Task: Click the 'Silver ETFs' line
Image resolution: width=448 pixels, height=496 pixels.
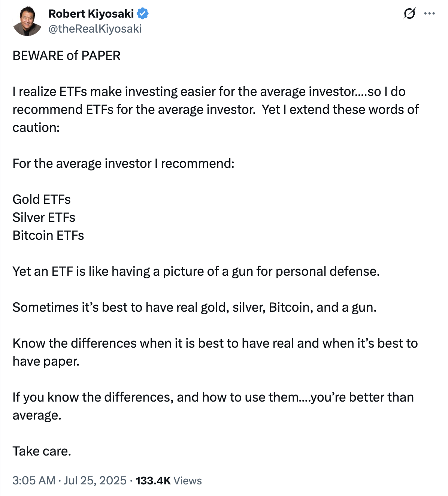Action: (44, 217)
